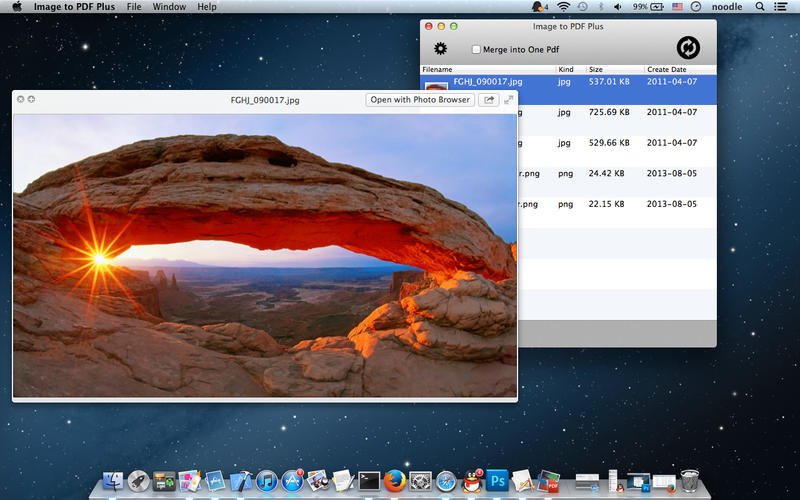Open Terminal from the dock
Image resolution: width=800 pixels, height=500 pixels.
click(369, 481)
